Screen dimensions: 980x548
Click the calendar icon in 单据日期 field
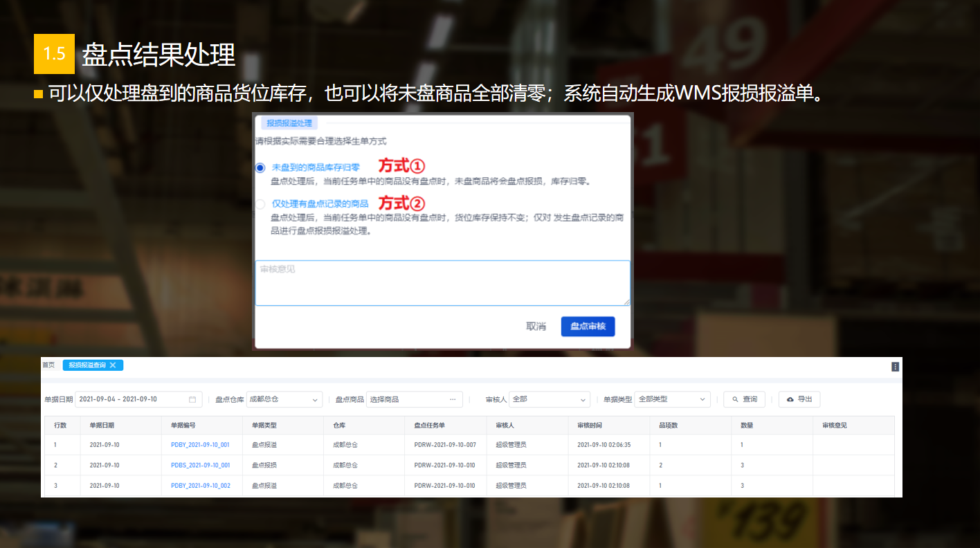192,399
